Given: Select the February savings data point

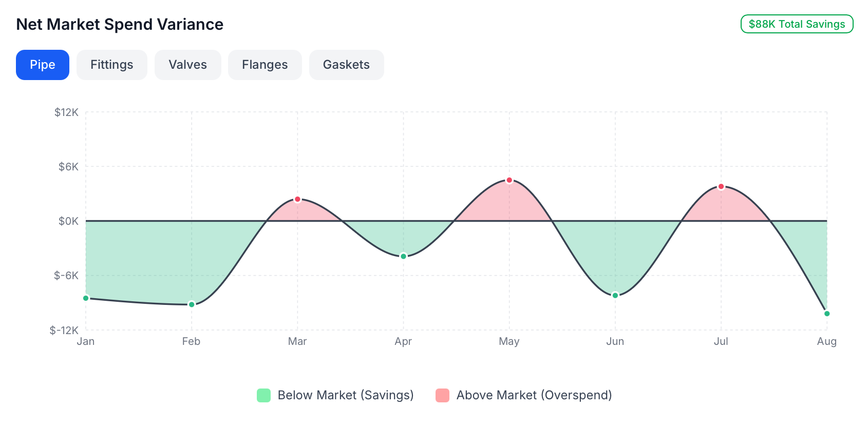Looking at the screenshot, I should [x=192, y=304].
